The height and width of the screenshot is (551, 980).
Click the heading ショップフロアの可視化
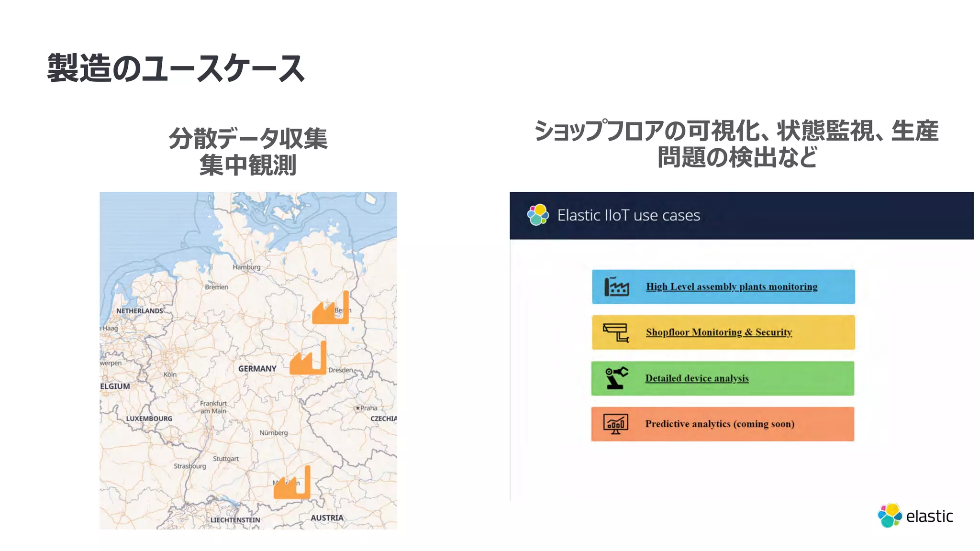click(x=736, y=144)
